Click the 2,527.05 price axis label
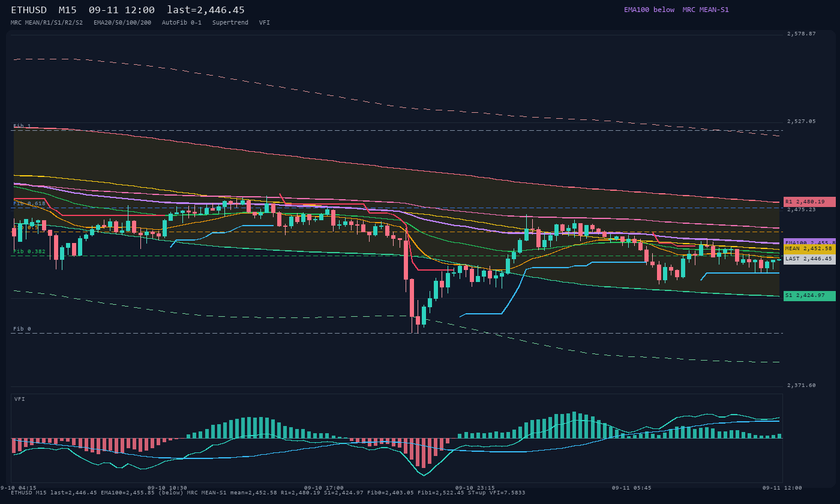840x504 pixels. (802, 121)
